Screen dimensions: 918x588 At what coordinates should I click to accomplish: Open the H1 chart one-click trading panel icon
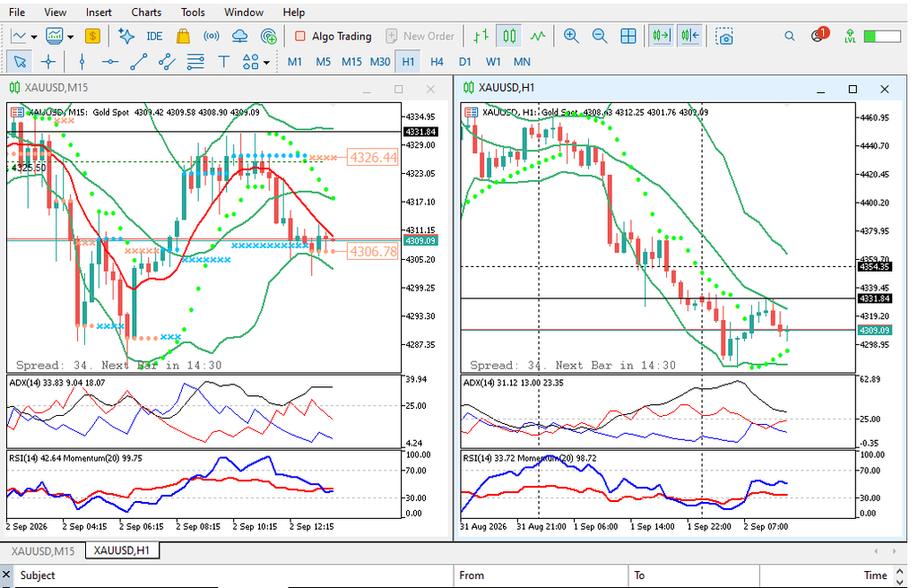tap(472, 112)
